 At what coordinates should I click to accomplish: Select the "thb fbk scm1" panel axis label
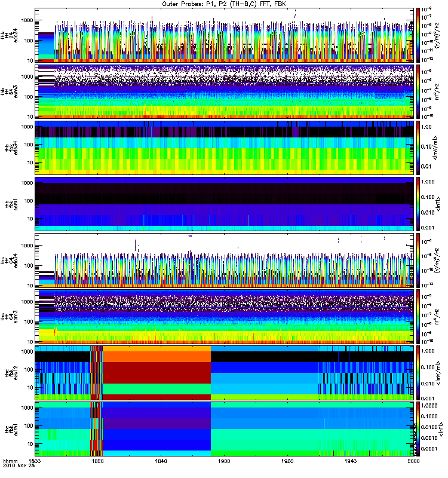tap(11, 204)
